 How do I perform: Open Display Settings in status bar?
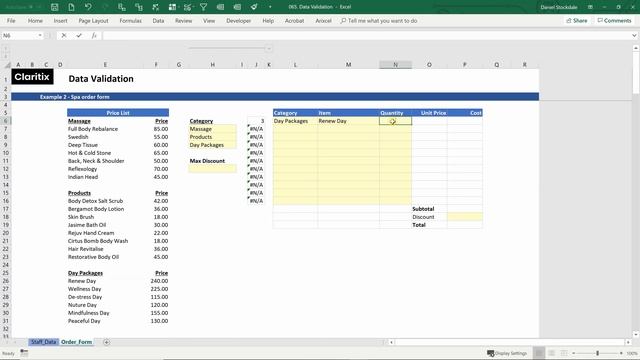click(x=507, y=353)
